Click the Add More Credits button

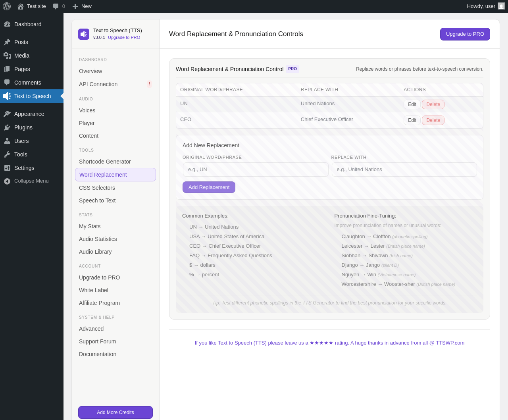point(115,412)
